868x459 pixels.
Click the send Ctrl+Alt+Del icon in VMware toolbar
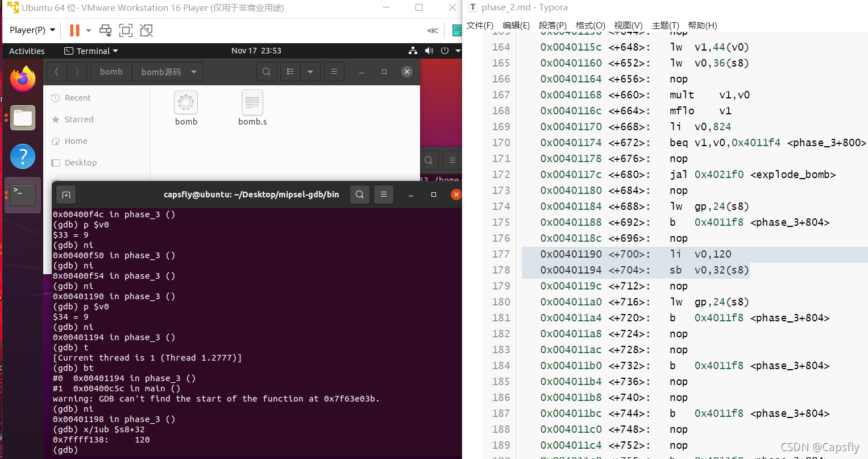[x=105, y=30]
